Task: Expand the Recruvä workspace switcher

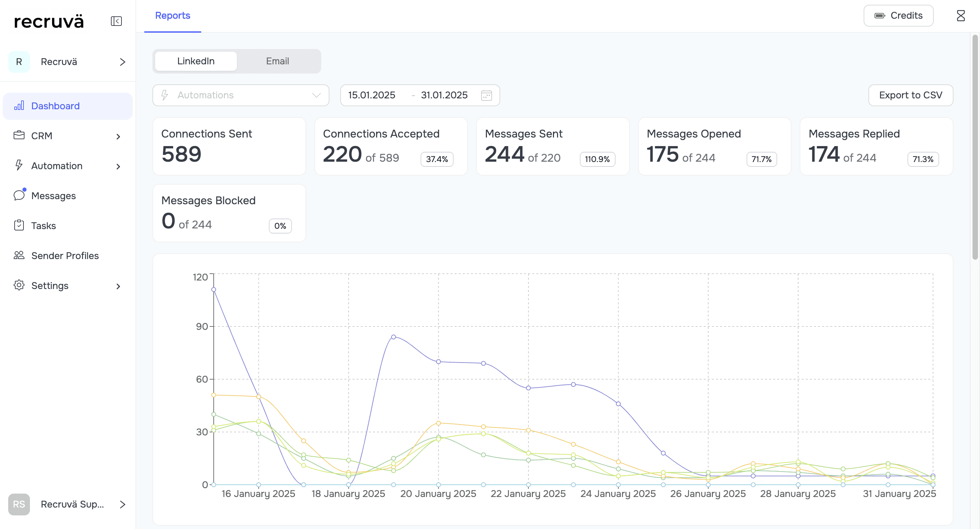Action: click(x=122, y=62)
